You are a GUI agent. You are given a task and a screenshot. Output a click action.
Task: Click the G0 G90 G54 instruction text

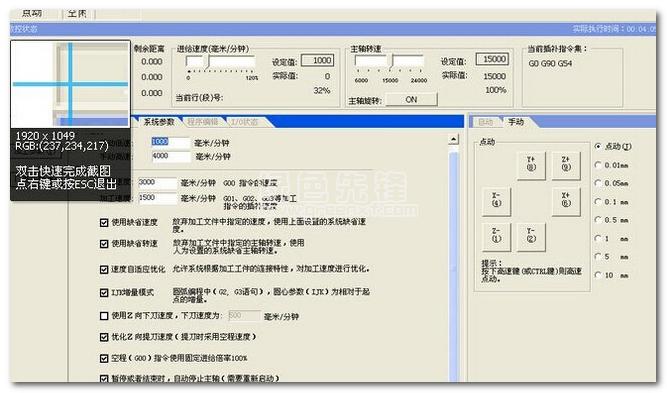[550, 63]
